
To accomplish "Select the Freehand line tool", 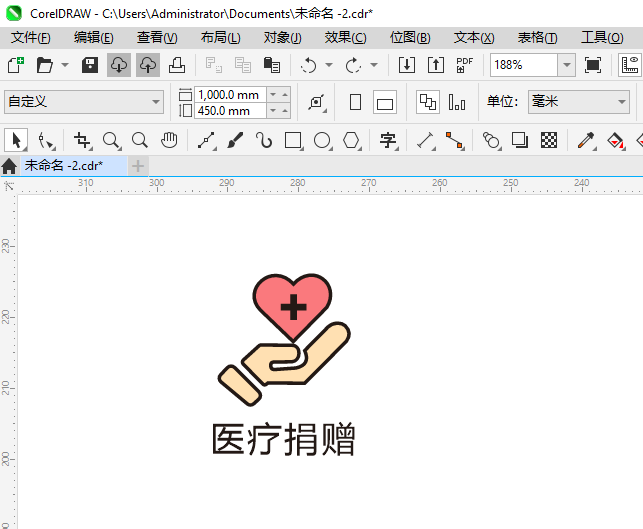I will pyautogui.click(x=207, y=141).
